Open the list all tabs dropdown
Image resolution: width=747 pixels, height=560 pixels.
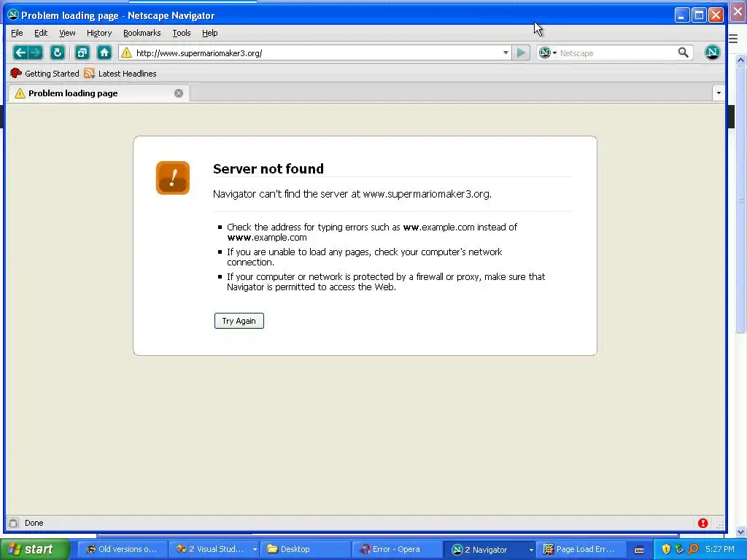[x=719, y=93]
